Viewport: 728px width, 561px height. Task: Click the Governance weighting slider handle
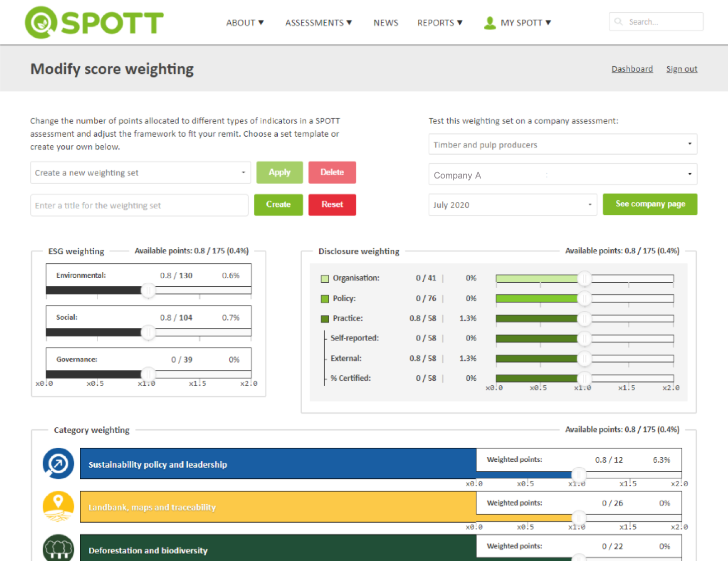pyautogui.click(x=148, y=374)
